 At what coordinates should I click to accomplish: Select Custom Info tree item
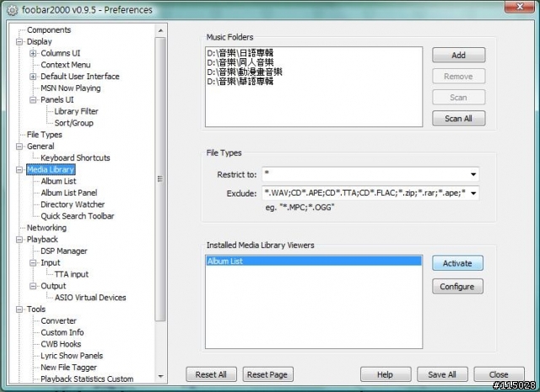[x=62, y=332]
